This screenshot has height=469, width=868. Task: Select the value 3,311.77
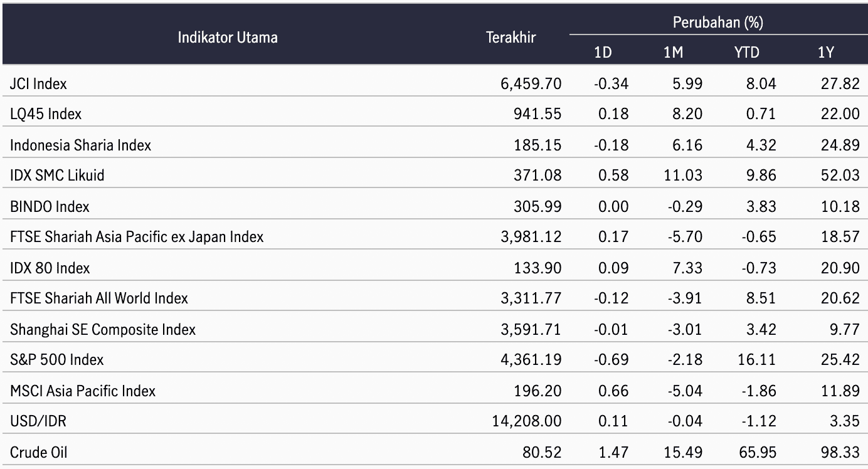click(x=532, y=298)
